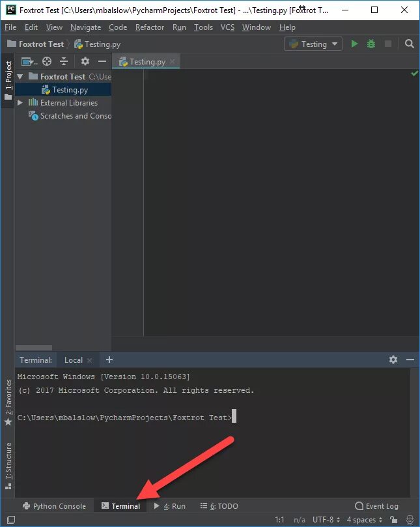Open Project panel gear settings

click(85, 61)
